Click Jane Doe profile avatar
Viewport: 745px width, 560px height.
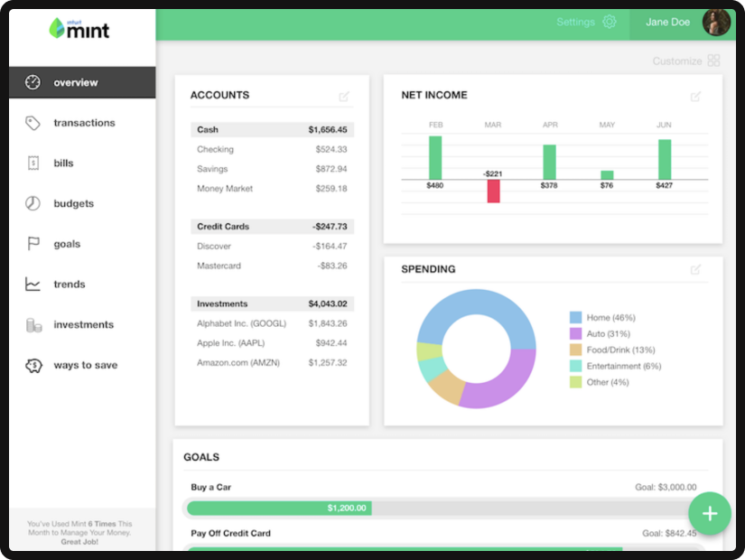coord(715,23)
